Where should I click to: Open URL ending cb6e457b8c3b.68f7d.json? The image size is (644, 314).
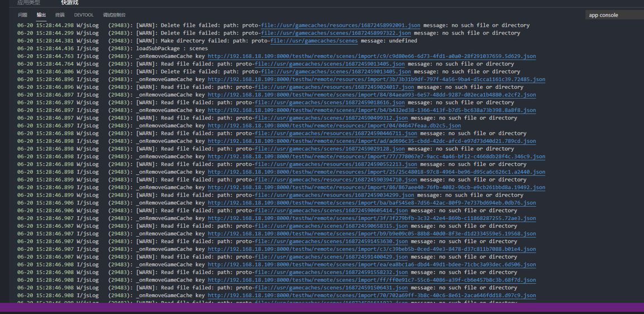(x=371, y=280)
